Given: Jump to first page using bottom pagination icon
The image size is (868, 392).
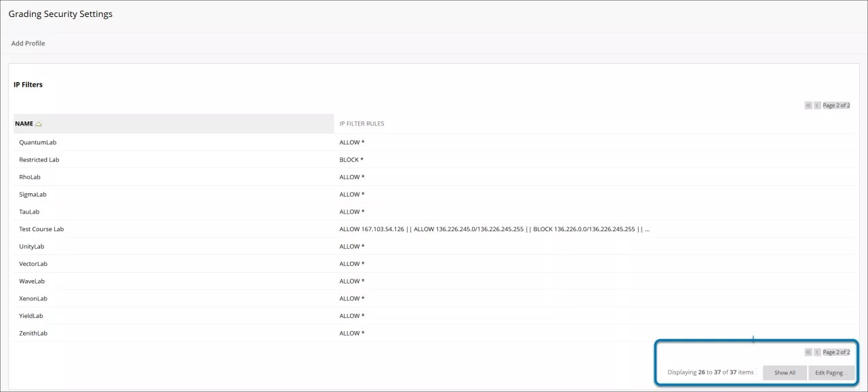Looking at the screenshot, I should [x=808, y=352].
